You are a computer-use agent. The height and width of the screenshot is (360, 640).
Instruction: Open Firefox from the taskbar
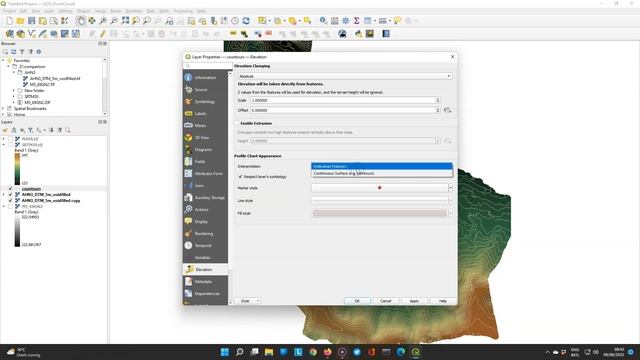328,352
